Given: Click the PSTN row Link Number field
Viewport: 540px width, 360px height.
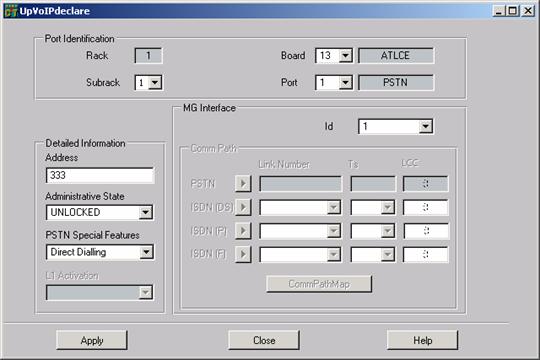Looking at the screenshot, I should [x=301, y=184].
